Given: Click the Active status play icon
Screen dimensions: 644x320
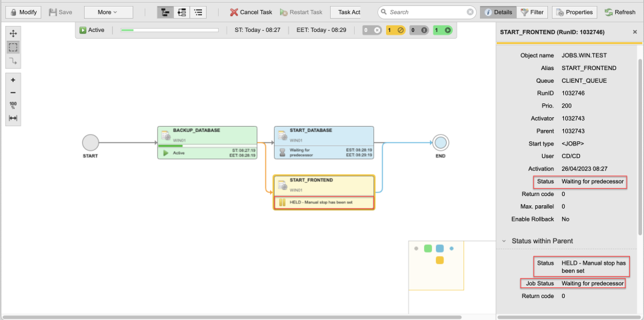Looking at the screenshot, I should (83, 30).
